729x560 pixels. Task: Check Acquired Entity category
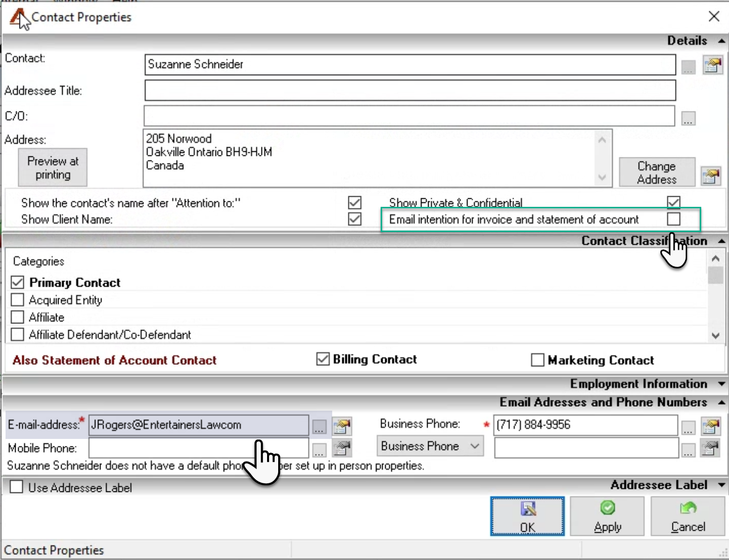tap(18, 300)
